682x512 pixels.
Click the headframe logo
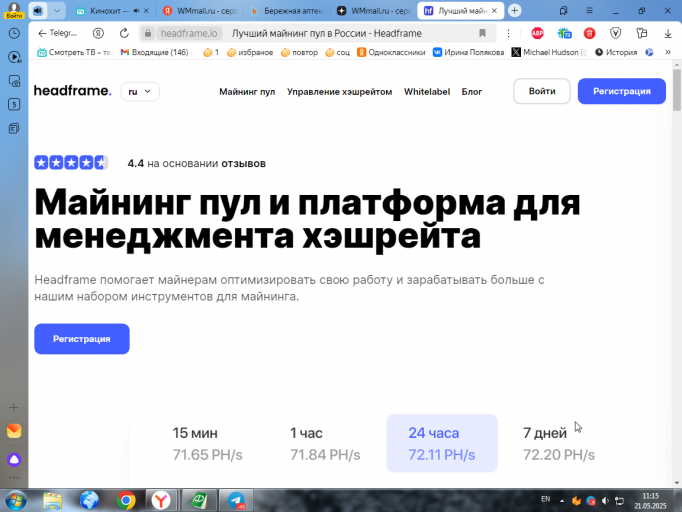pos(73,91)
